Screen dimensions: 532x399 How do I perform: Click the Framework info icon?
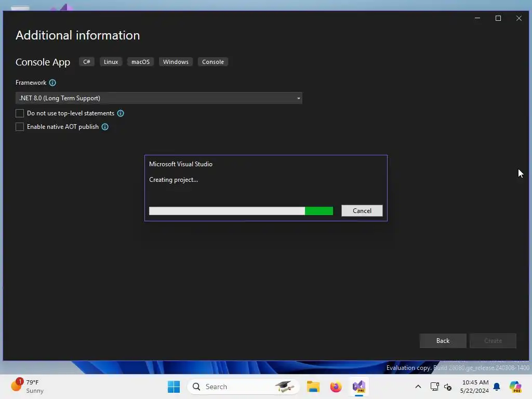[x=52, y=83]
